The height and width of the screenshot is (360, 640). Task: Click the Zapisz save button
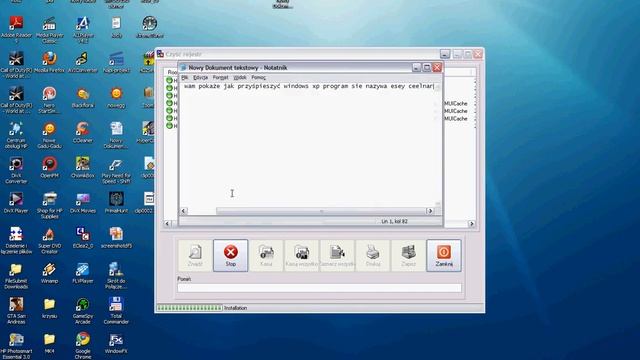tap(408, 256)
